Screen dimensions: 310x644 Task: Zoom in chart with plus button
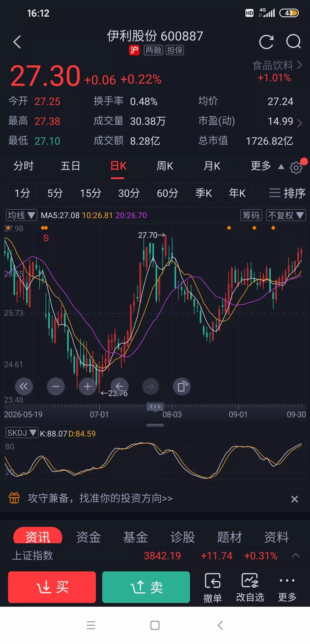(88, 386)
